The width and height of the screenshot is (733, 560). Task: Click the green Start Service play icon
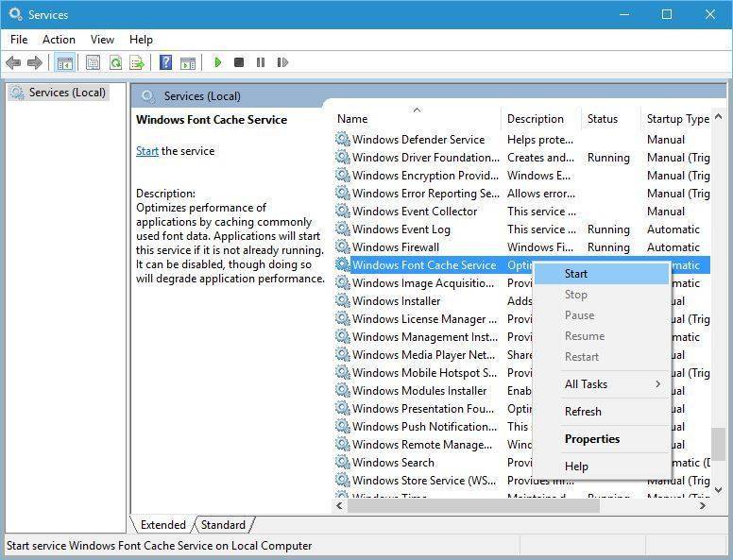point(218,62)
